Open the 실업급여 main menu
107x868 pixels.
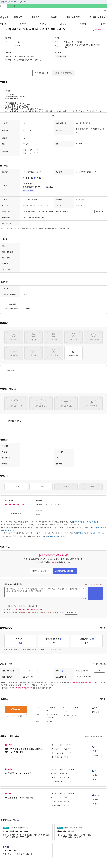[x=53, y=17]
